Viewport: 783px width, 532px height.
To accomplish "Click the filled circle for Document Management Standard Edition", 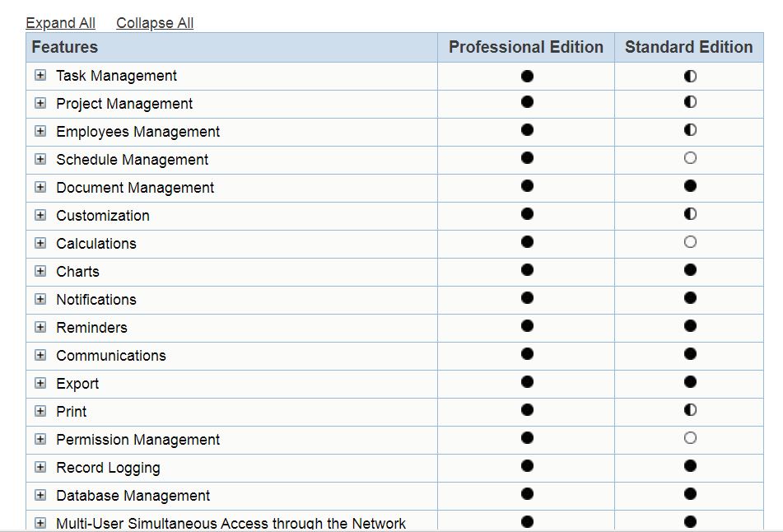I will tap(688, 187).
